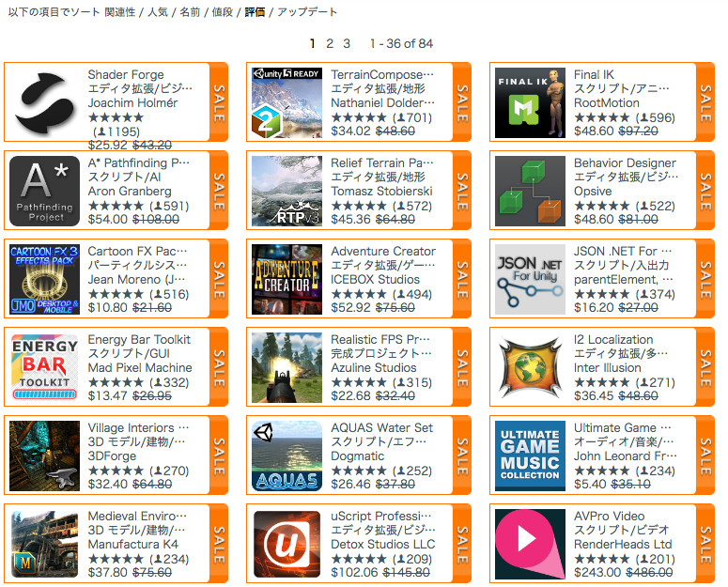The width and height of the screenshot is (728, 587).
Task: Click the SALE ribbon on Shader Forge card
Action: coord(219,102)
